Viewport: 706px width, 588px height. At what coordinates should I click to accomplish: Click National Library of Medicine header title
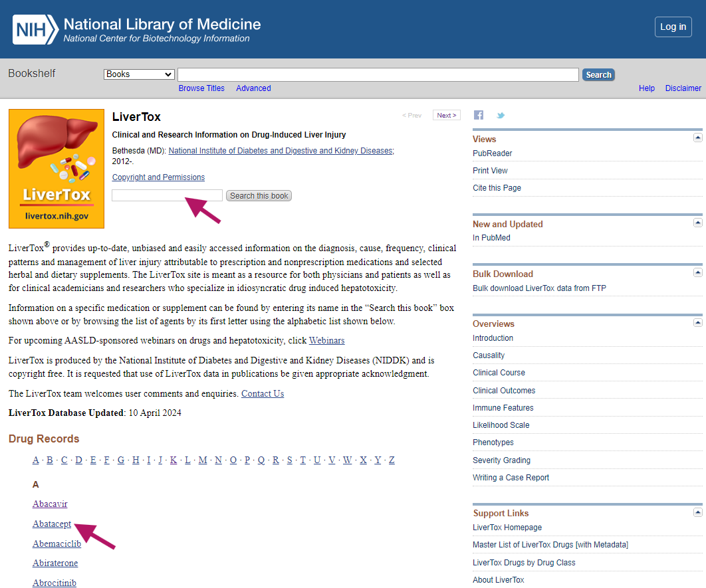tap(162, 24)
